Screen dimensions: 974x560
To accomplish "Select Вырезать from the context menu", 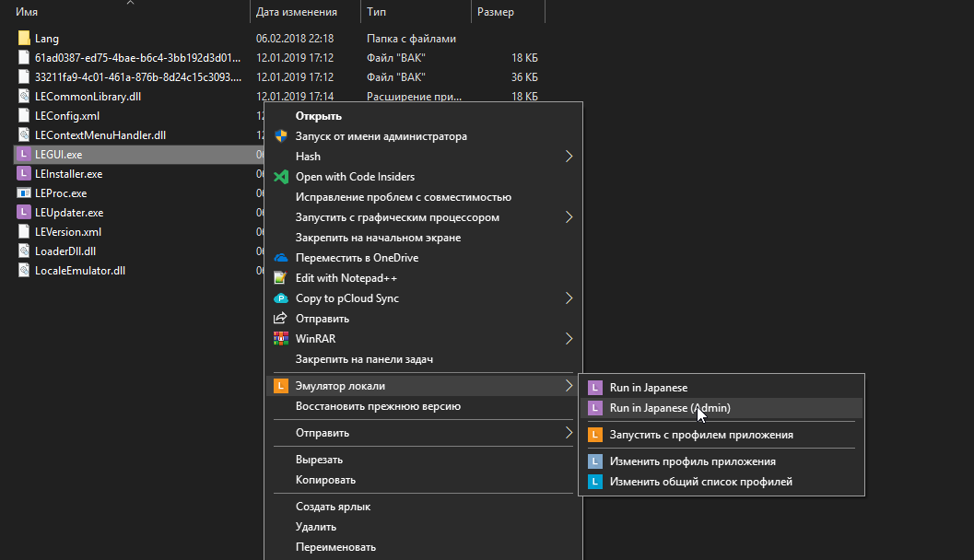I will pyautogui.click(x=319, y=460).
